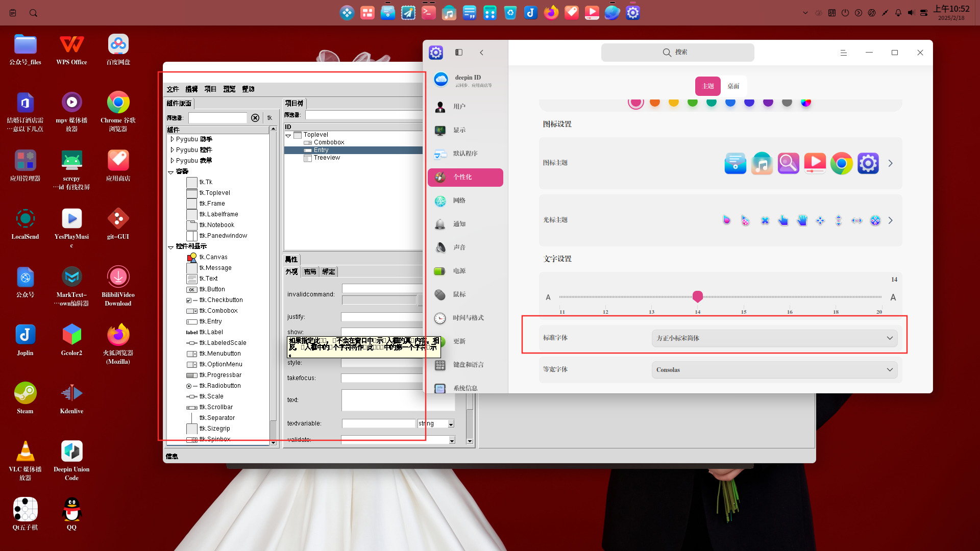This screenshot has height=551, width=980.
Task: Launch Steam from the desktop
Action: pyautogui.click(x=25, y=398)
